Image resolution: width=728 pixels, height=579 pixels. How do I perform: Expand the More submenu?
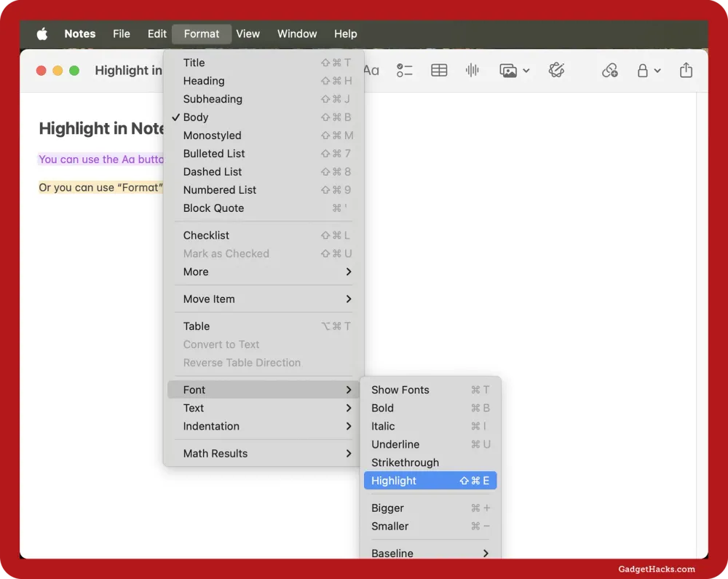264,272
